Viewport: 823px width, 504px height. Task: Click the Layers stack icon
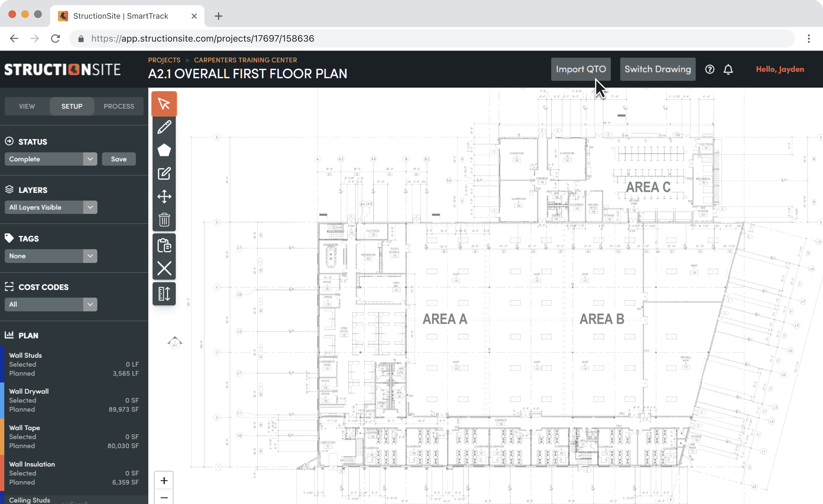[9, 189]
